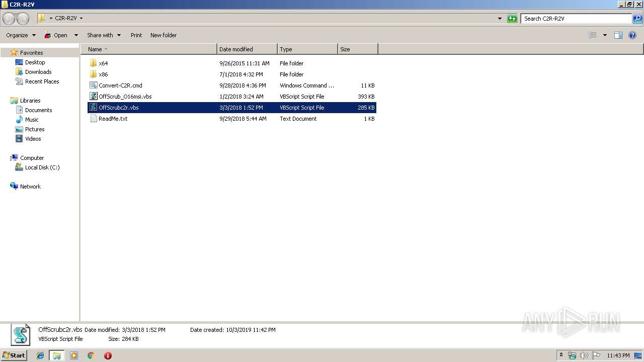Open the Opera taskbar icon

108,355
